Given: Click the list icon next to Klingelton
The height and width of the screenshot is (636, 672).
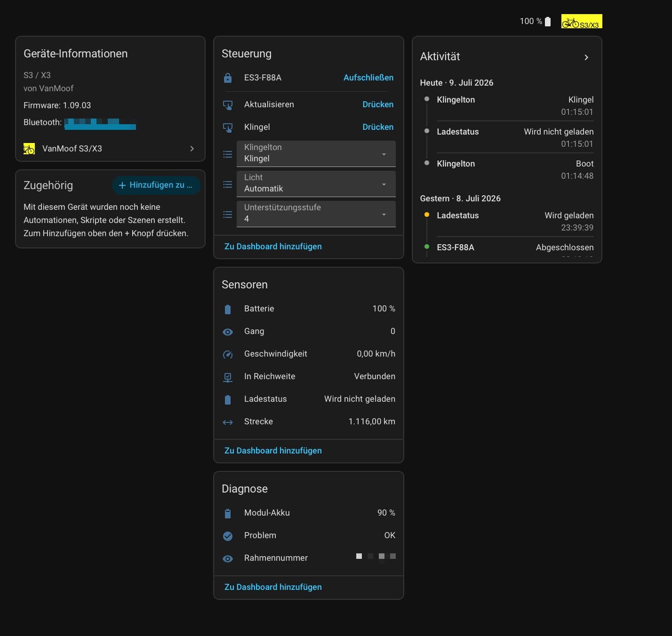Looking at the screenshot, I should click(228, 154).
